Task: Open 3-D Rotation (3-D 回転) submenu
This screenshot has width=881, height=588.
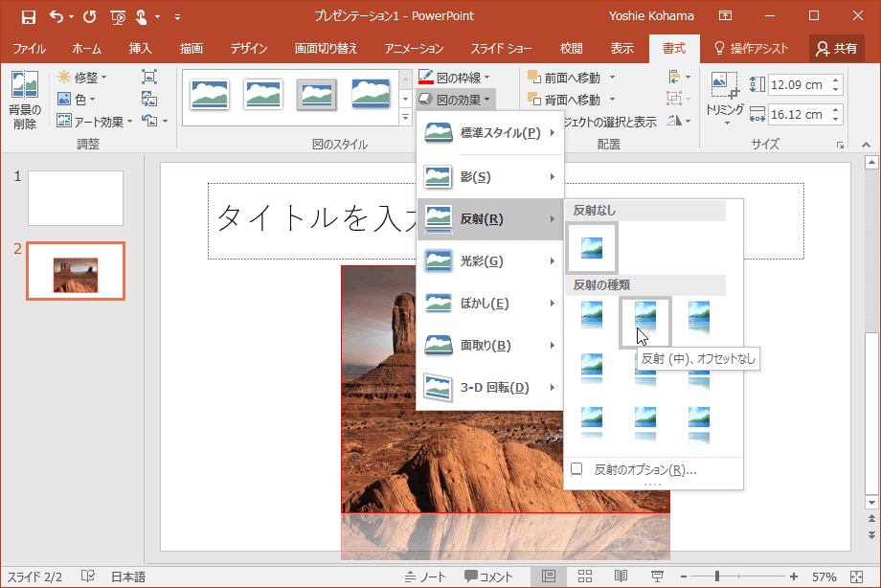Action: [x=490, y=388]
